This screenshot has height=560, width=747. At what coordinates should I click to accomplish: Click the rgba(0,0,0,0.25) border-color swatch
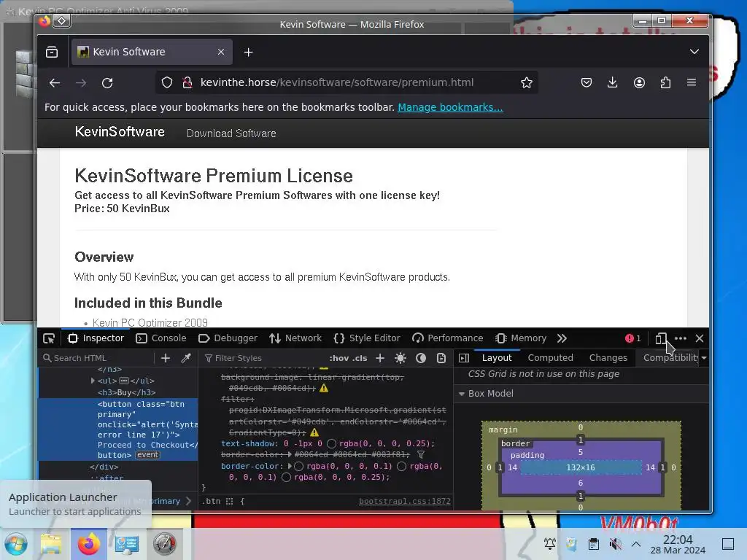(286, 477)
